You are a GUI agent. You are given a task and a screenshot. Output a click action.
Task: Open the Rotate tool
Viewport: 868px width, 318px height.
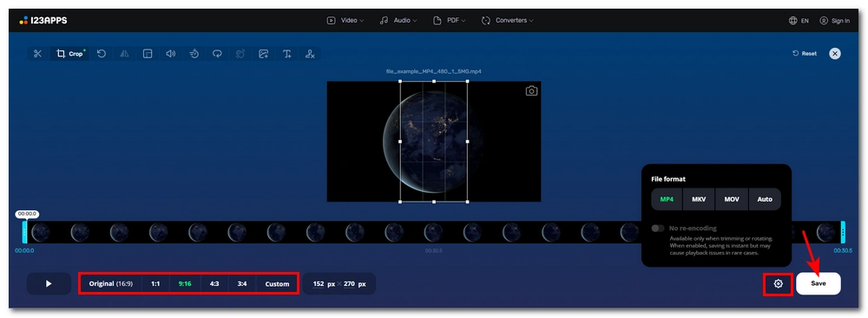coord(102,54)
